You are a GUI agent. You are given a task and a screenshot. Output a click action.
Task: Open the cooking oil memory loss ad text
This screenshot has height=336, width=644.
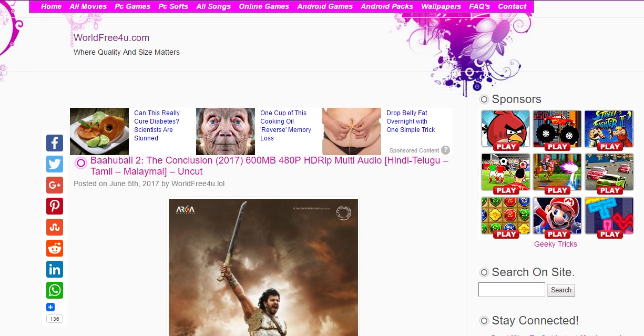tap(285, 126)
